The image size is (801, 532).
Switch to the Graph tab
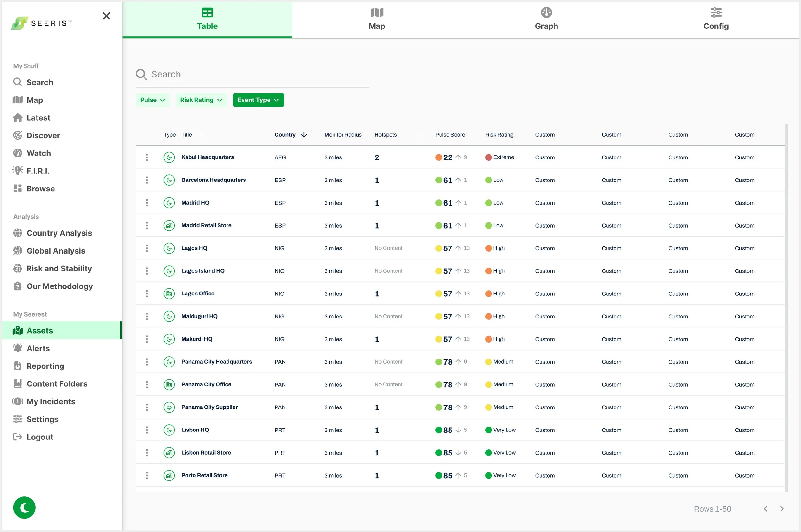coord(546,19)
